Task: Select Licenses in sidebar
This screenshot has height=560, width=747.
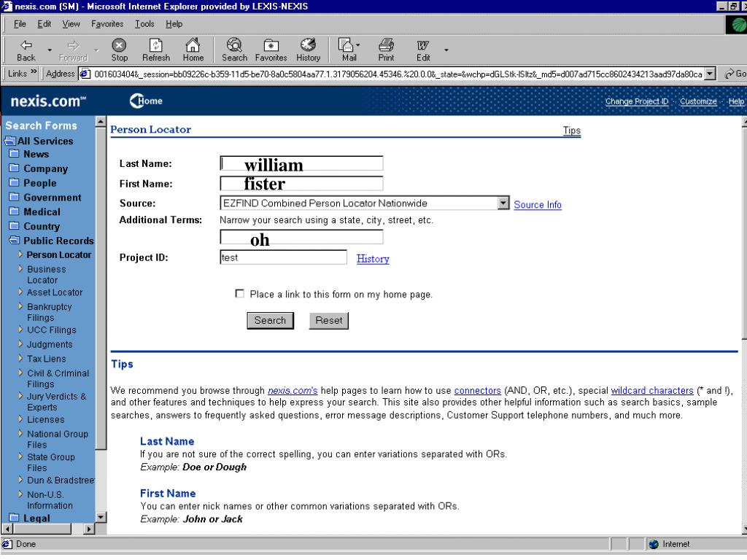Action: click(46, 419)
